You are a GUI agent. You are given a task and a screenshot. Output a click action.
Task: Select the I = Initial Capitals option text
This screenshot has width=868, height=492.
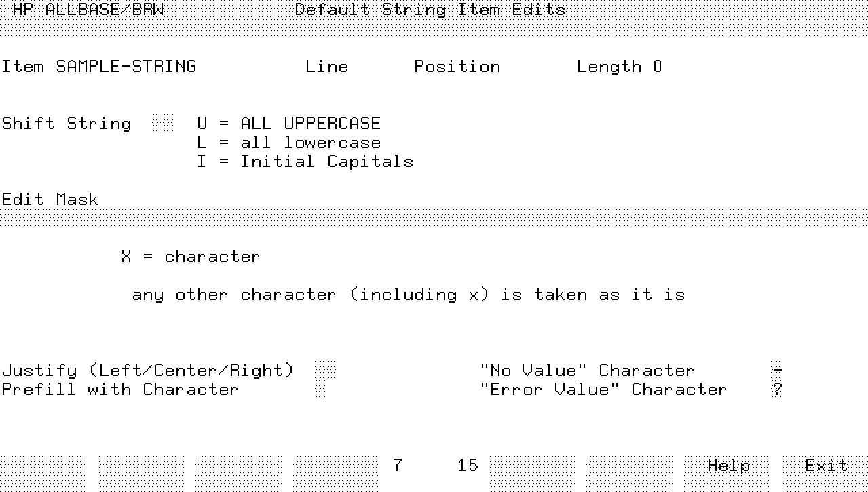[305, 162]
